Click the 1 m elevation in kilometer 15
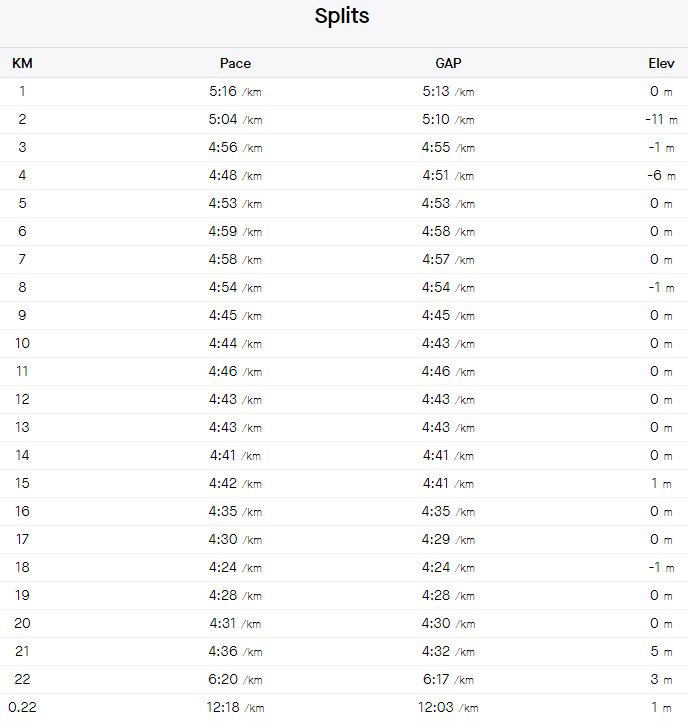Screen dimensions: 688x721 tap(661, 484)
